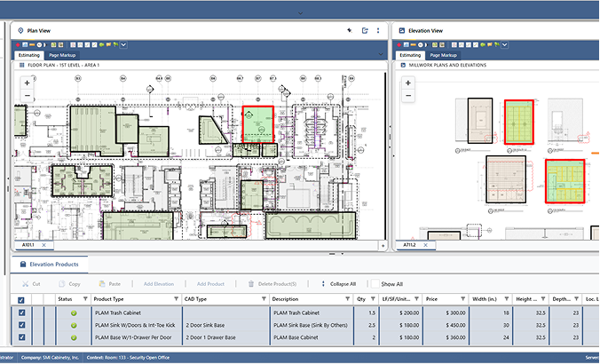Open the Product Type column filter
Screen dimensions: 600x364
(177, 299)
